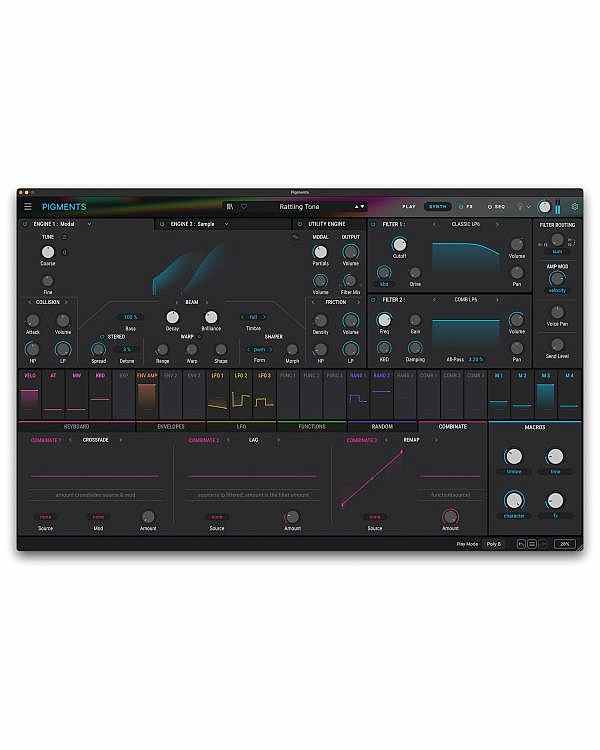
Task: Select next Combinate 3 type right of REMAP
Action: [x=435, y=440]
